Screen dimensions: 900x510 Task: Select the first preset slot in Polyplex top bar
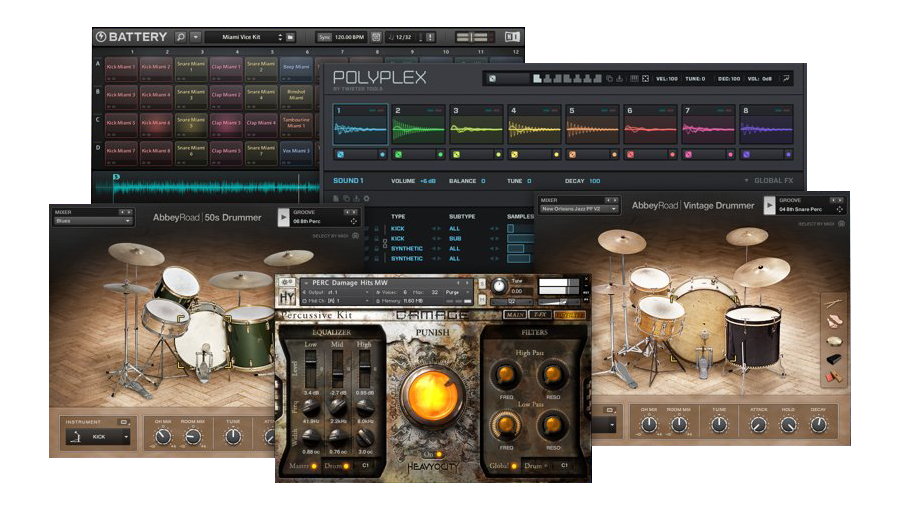click(537, 79)
